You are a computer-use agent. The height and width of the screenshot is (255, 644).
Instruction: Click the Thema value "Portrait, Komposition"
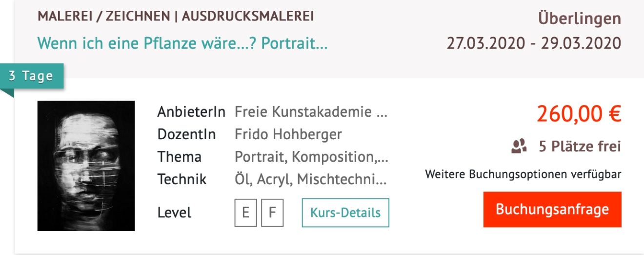pyautogui.click(x=311, y=157)
